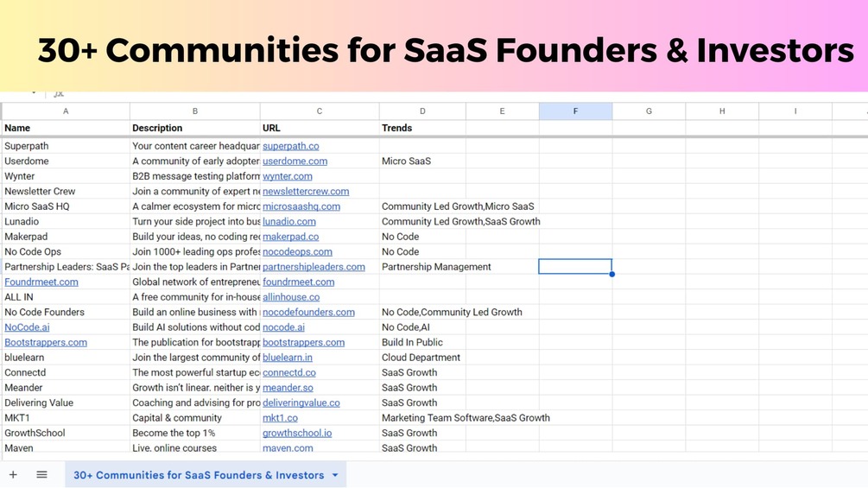The image size is (868, 488).
Task: Click the Trends header cell
Action: click(422, 128)
